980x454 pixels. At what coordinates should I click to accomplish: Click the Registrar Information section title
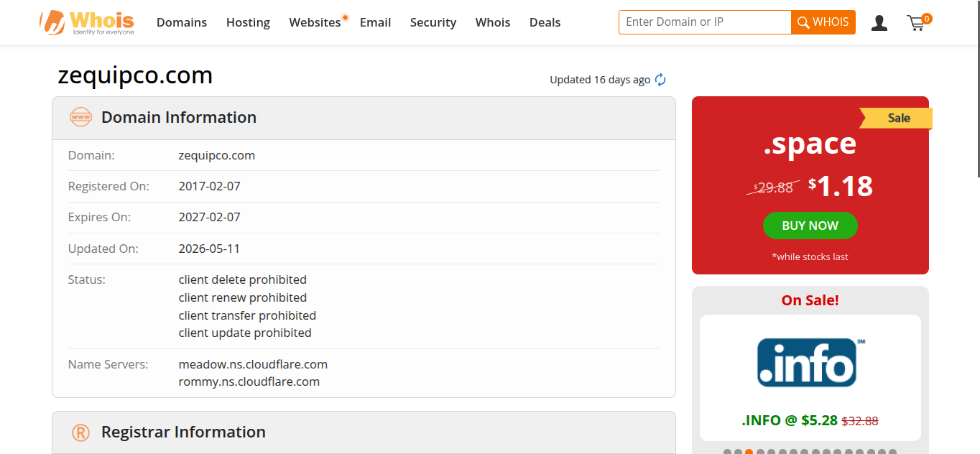click(183, 432)
